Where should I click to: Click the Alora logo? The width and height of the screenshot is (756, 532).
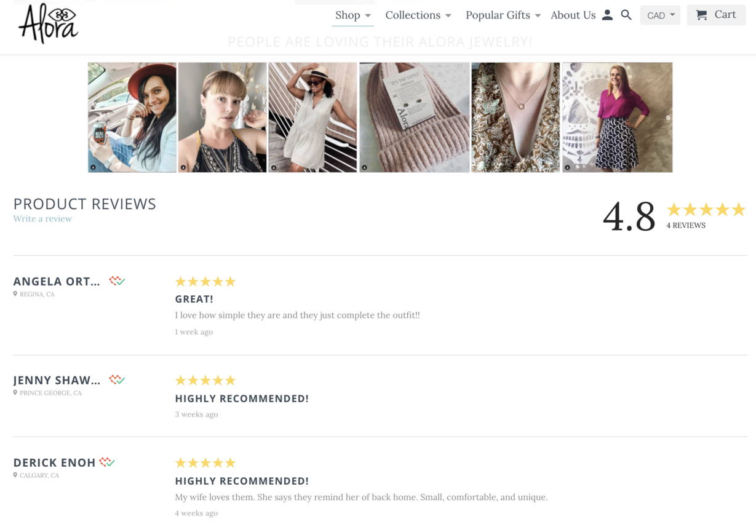[x=49, y=24]
